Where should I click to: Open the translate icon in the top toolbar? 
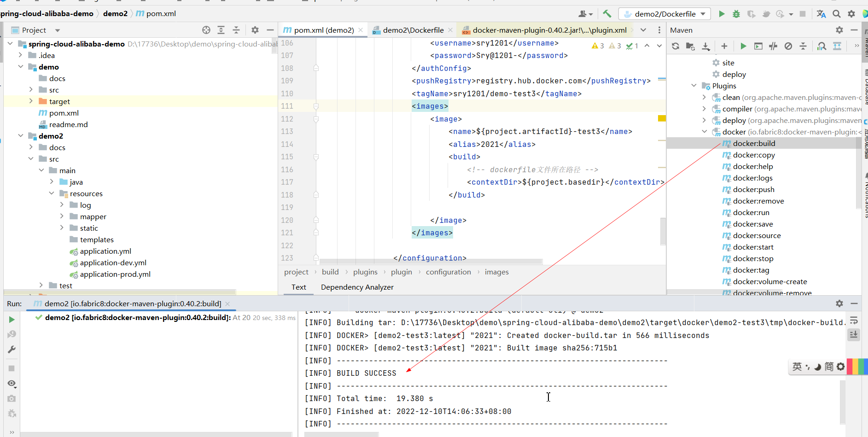point(821,14)
